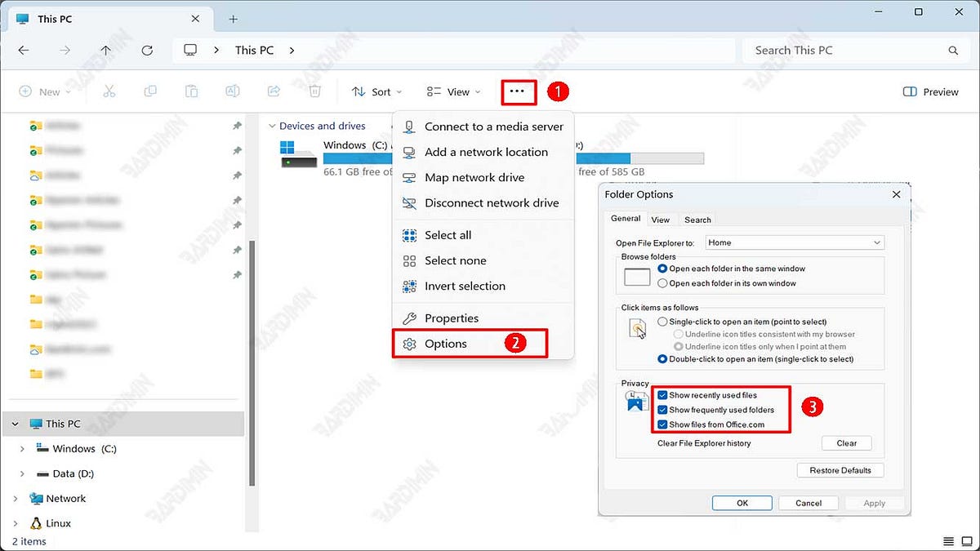
Task: Toggle Show recently used files option
Action: [664, 395]
